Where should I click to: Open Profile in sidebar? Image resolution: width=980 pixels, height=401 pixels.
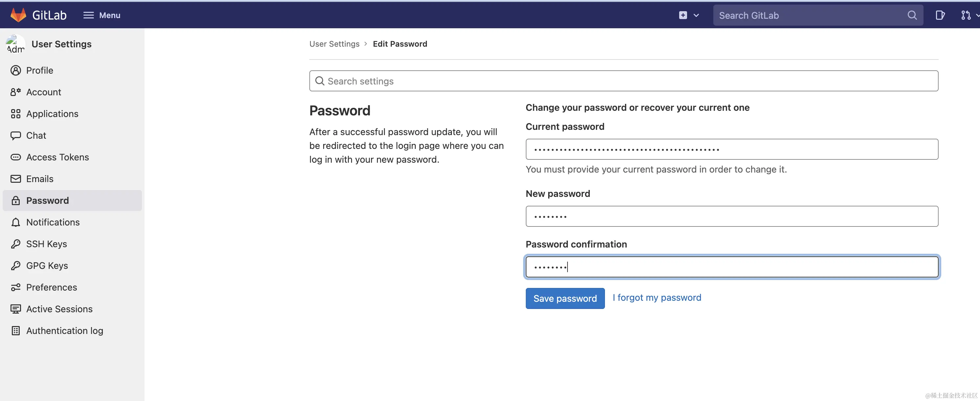coord(39,70)
